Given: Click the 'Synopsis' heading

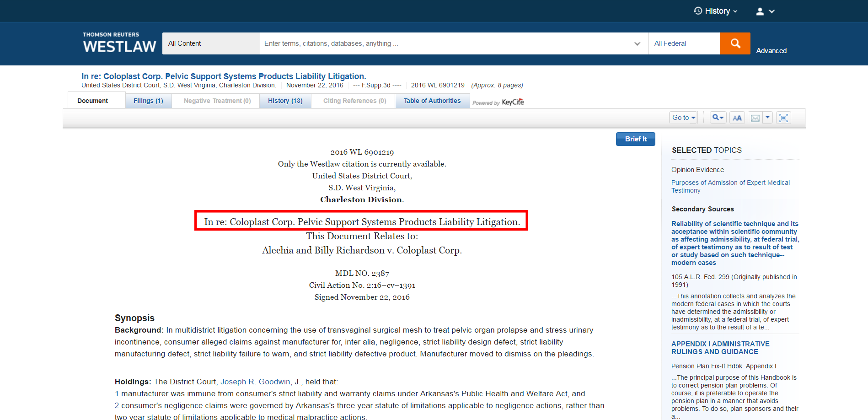Looking at the screenshot, I should 134,318.
